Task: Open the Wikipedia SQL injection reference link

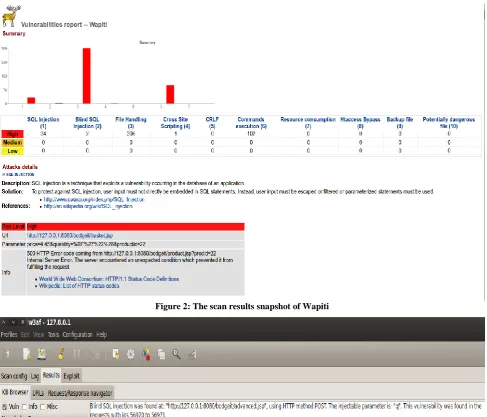Action: (88, 206)
